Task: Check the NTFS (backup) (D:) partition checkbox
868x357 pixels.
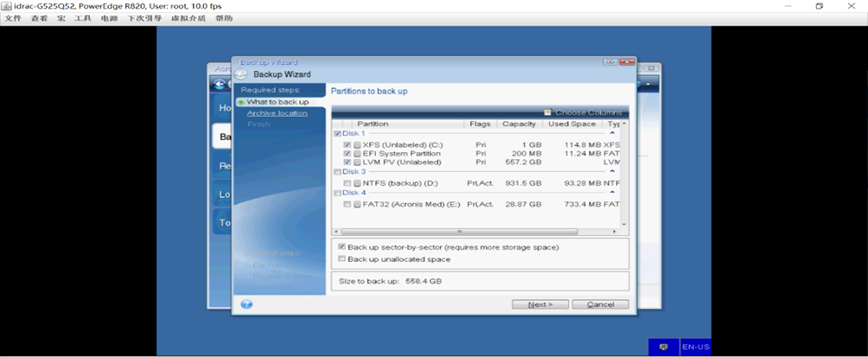Action: click(347, 182)
